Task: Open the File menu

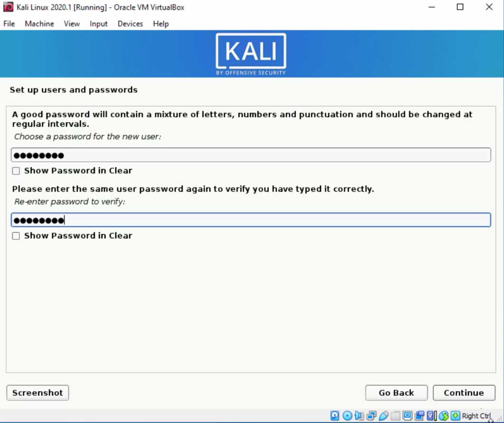Action: coord(9,24)
